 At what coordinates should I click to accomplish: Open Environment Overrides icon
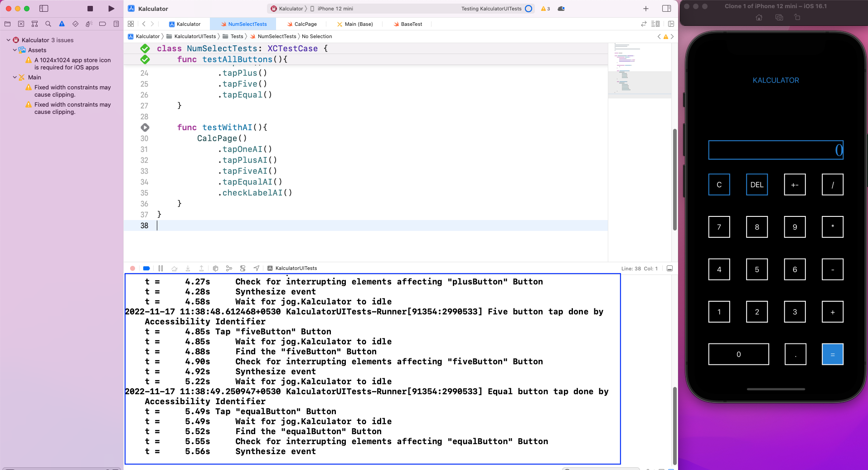click(x=242, y=269)
